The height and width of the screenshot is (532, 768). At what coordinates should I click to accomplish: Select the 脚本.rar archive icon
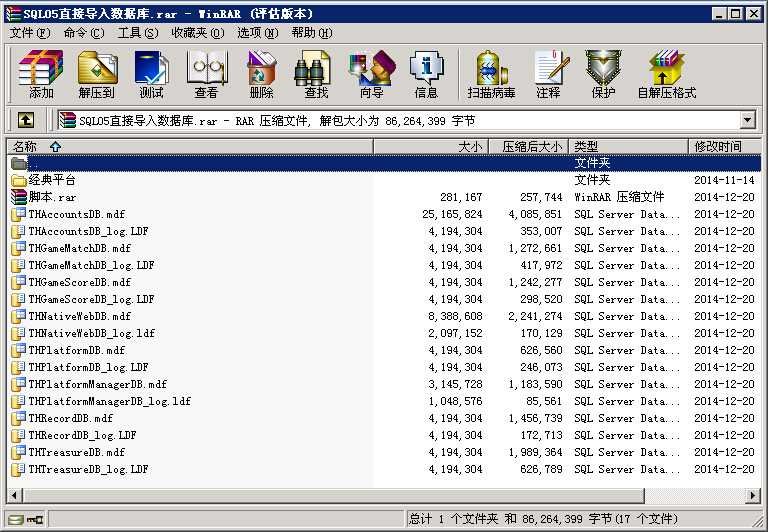[19, 197]
